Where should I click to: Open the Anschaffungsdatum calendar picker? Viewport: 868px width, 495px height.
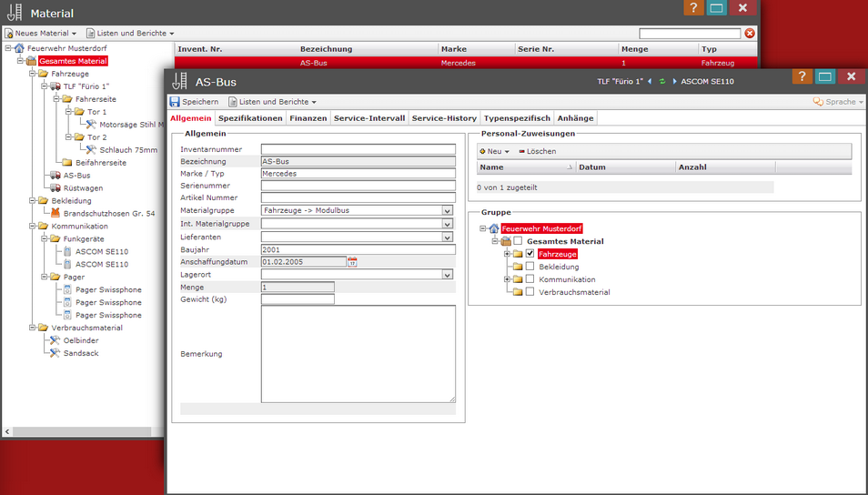[x=353, y=262]
